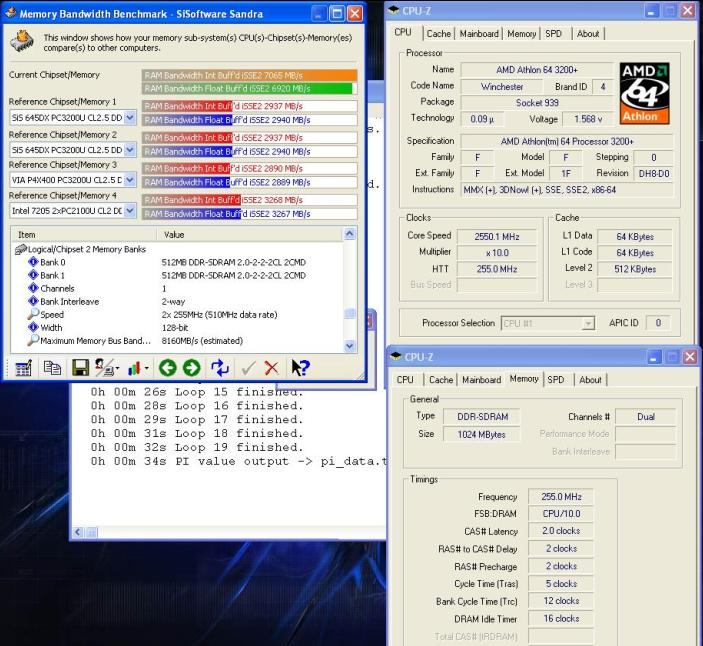Click the Core Speed 2550.1 MHz field
This screenshot has height=646, width=703.
(497, 236)
